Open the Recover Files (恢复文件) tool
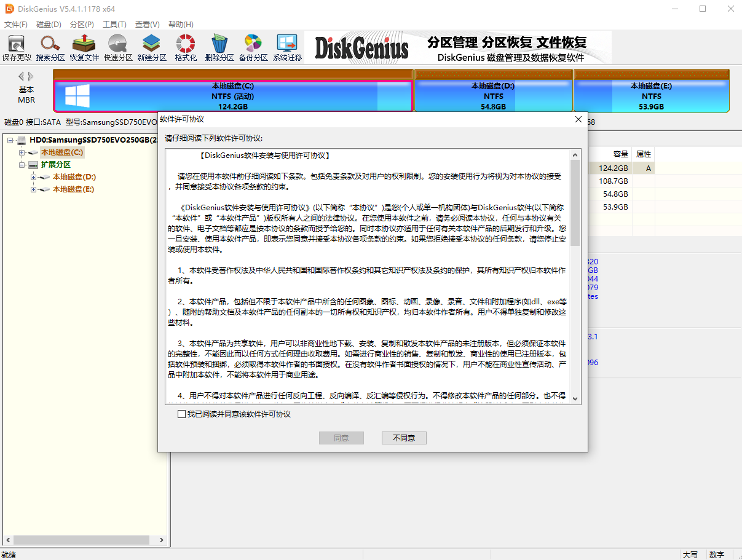The image size is (742, 560). [x=84, y=47]
